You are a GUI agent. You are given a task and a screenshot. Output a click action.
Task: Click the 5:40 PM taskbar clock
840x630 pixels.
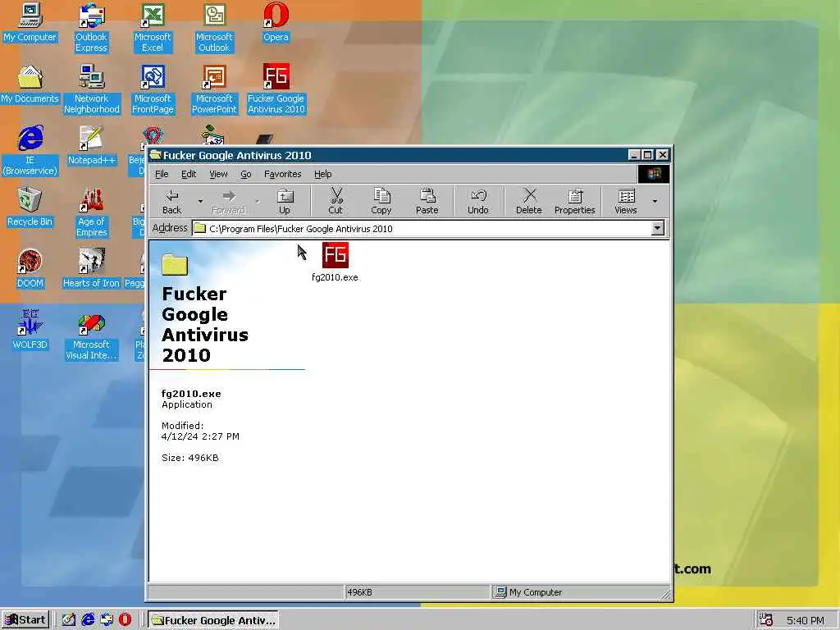click(x=806, y=620)
